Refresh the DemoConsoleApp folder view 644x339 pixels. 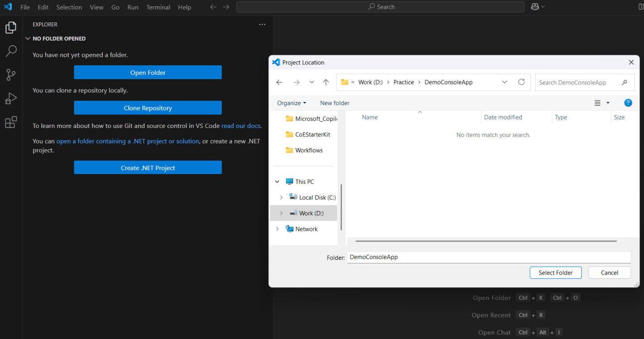pyautogui.click(x=521, y=82)
